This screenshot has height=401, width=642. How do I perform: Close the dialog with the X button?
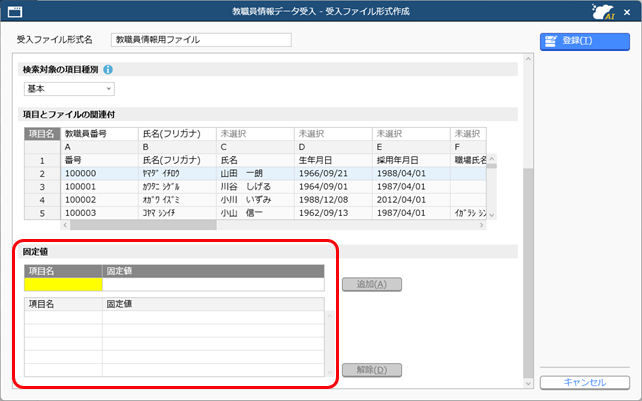tap(627, 12)
